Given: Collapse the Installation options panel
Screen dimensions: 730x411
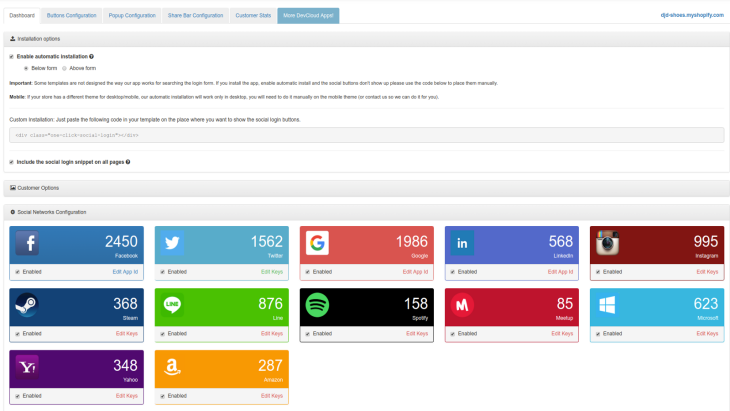Looking at the screenshot, I should tap(38, 38).
